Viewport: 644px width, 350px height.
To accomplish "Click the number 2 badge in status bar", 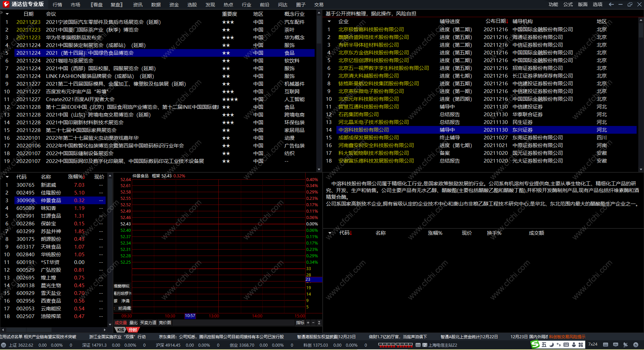I will (425, 345).
